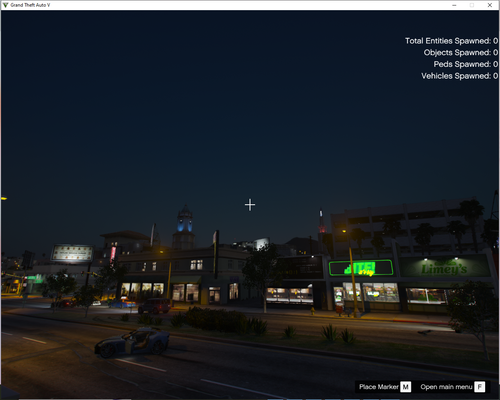The image size is (500, 400).
Task: Click the 'Grand Theft Auto V' window title
Action: [30, 5]
